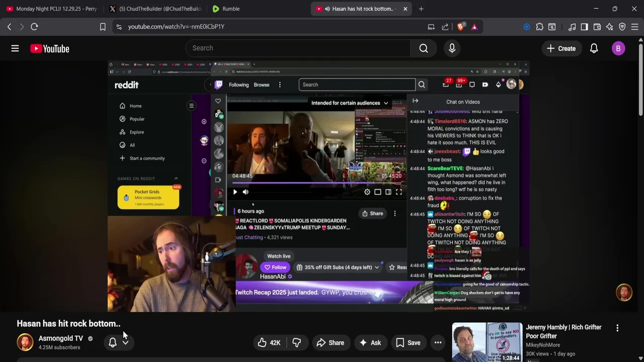Share the video via the Share button
Screen dimensions: 644x362
[x=331, y=343]
